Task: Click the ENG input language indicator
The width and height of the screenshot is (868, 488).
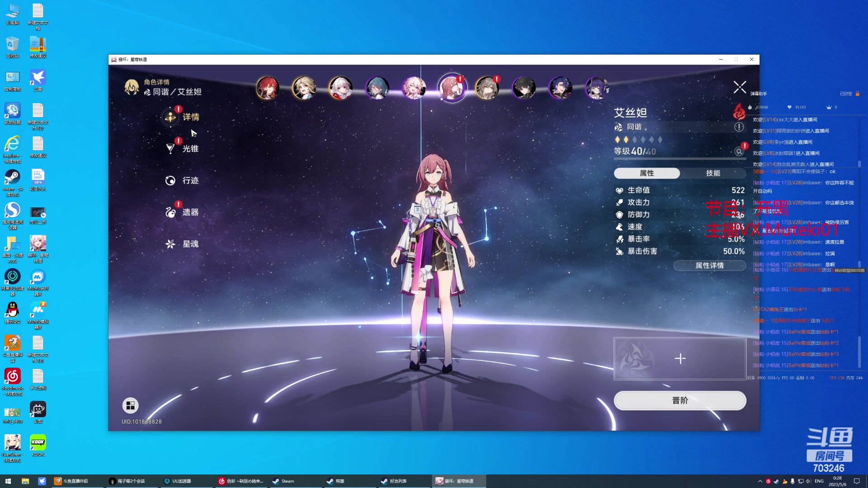Action: [x=819, y=481]
